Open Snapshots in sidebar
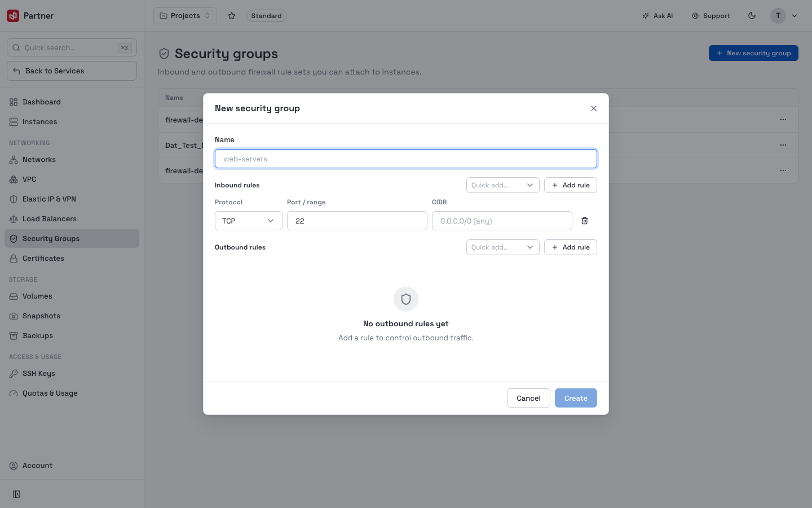Screen dimensions: 812x508 click(x=72, y=316)
